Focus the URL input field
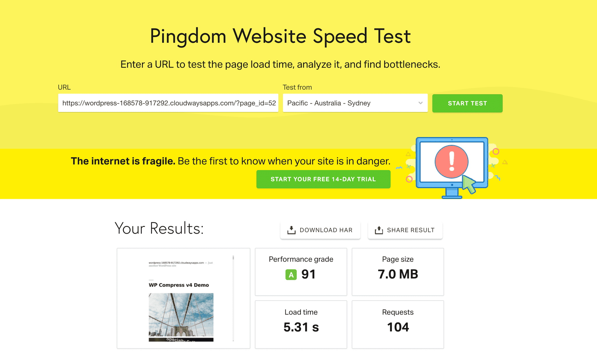The image size is (597, 364). click(168, 103)
